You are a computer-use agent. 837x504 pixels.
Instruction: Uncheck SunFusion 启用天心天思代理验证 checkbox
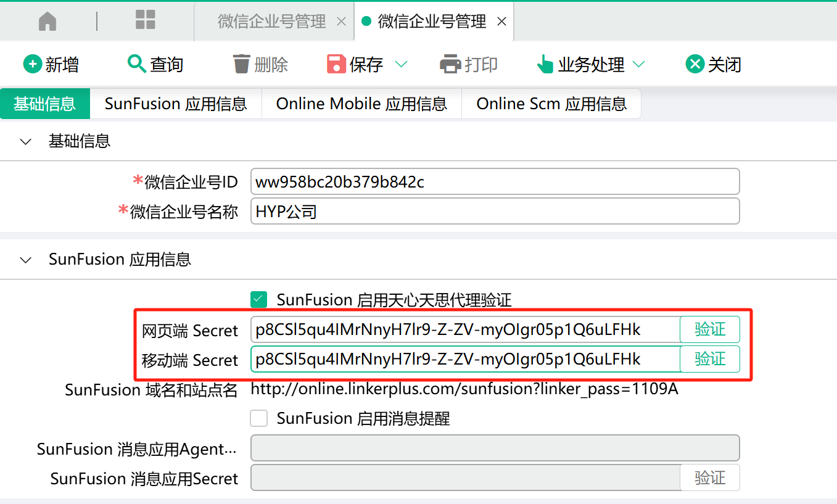258,300
